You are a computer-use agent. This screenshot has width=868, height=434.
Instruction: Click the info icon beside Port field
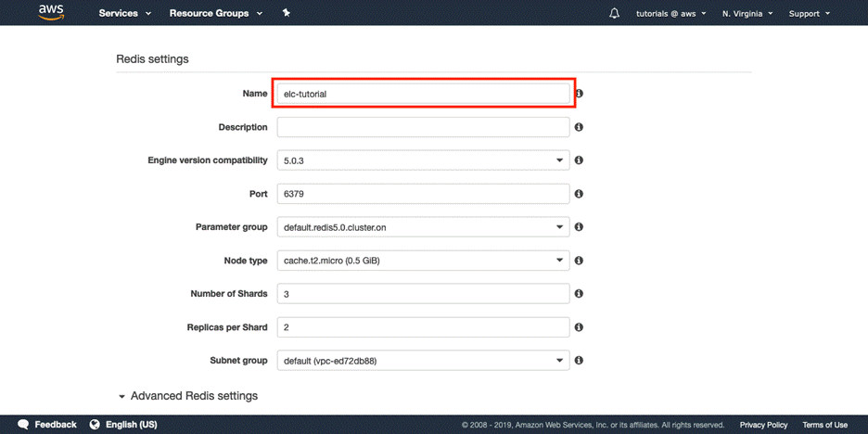[579, 194]
